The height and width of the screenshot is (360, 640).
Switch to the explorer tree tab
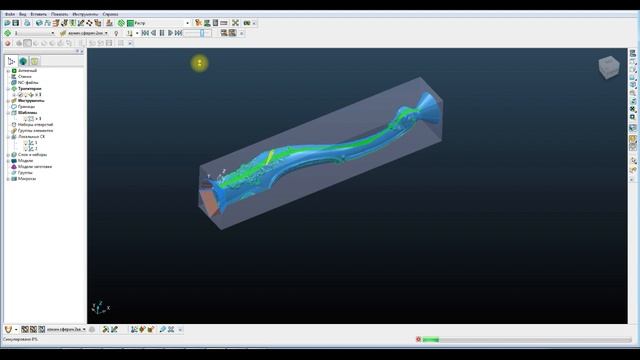(11, 61)
